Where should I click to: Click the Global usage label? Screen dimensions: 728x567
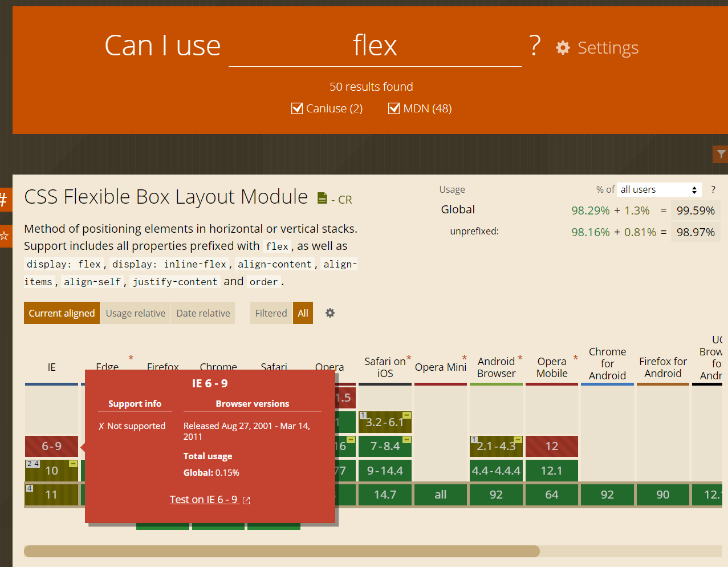coord(458,209)
